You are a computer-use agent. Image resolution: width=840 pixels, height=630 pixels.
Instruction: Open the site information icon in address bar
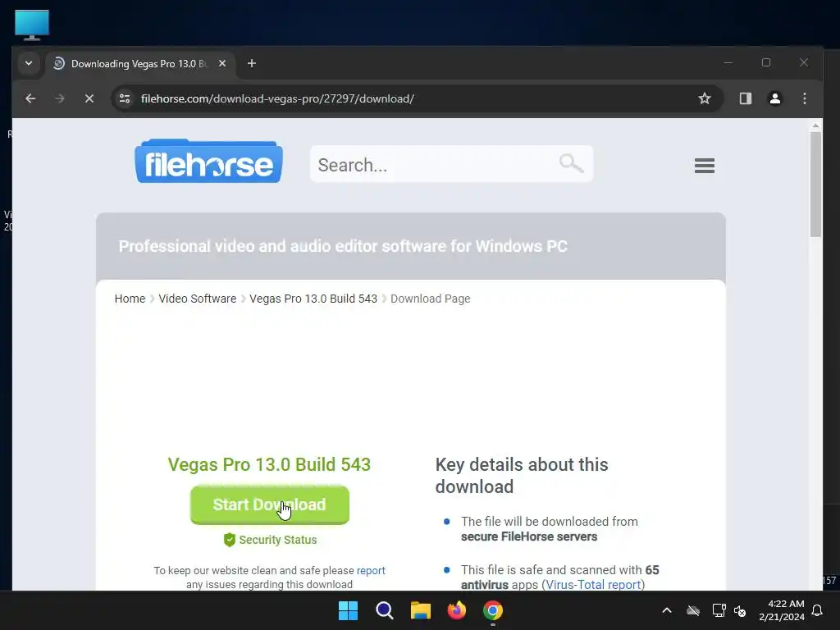point(125,98)
